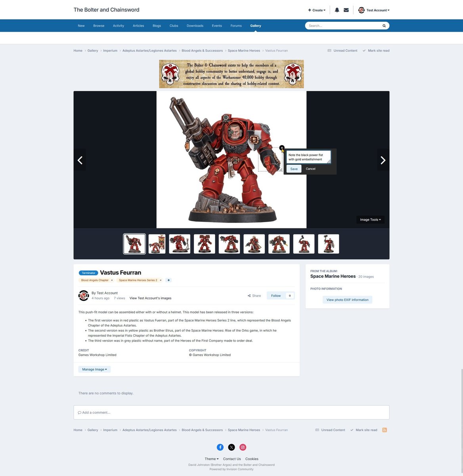Image resolution: width=463 pixels, height=476 pixels.
Task: Remove the Blood Angels Chapter tag
Action: coord(112,280)
